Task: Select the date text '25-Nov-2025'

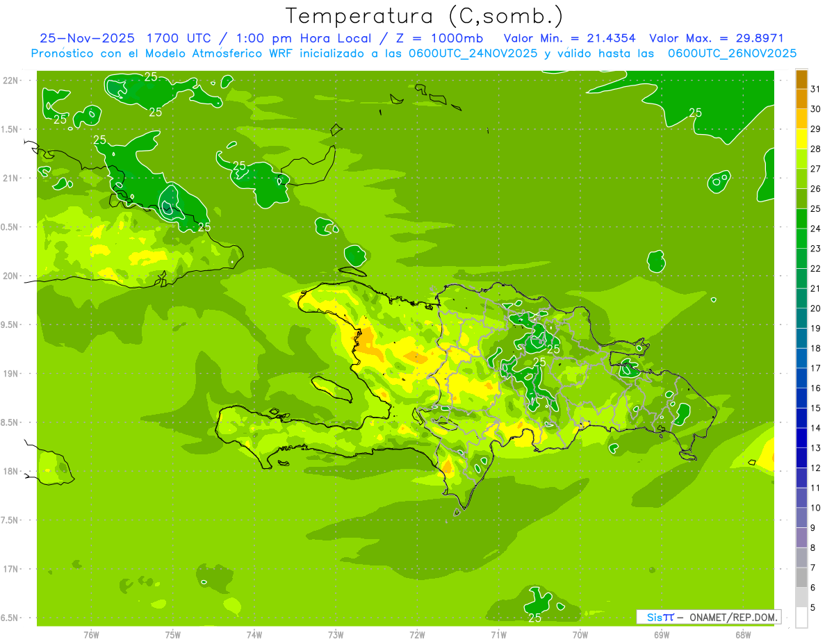Action: pos(87,38)
